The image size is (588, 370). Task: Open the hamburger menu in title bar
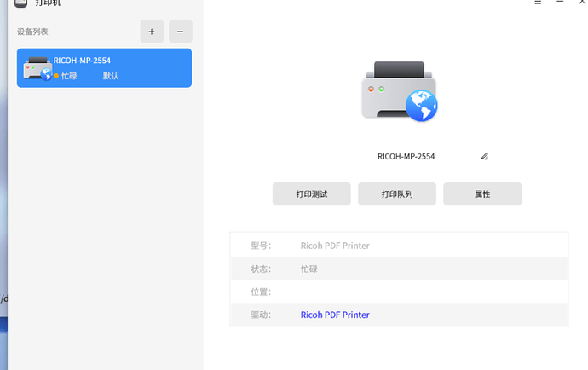[x=538, y=3]
